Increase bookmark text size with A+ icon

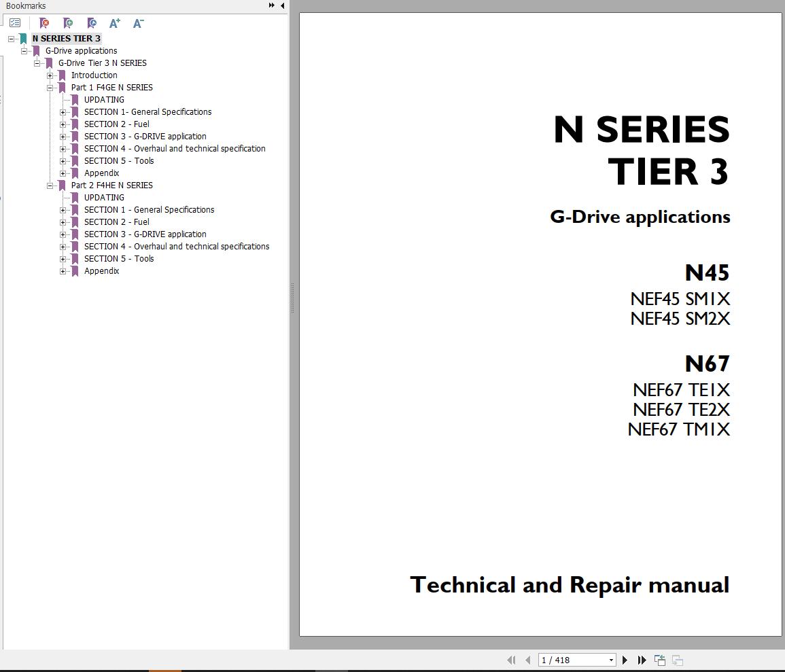click(114, 23)
